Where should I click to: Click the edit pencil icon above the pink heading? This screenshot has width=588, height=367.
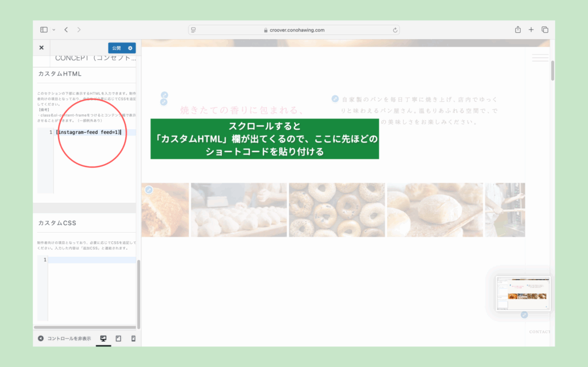[164, 95]
